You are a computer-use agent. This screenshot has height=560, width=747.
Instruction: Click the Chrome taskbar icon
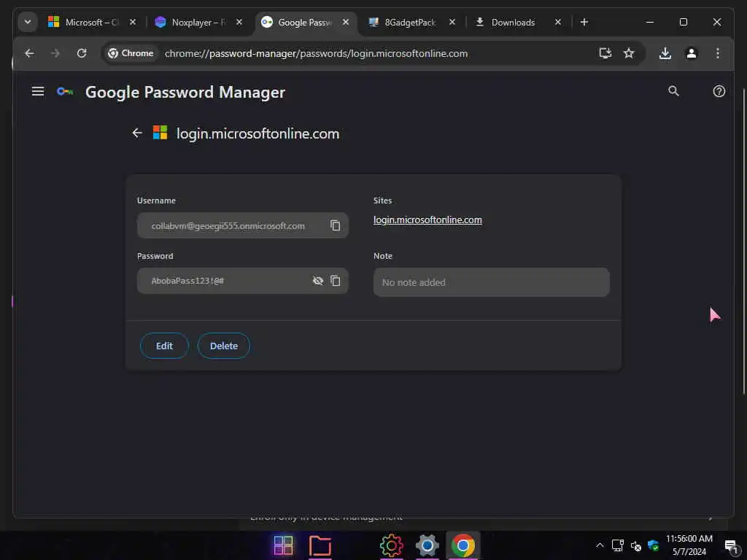pos(462,545)
